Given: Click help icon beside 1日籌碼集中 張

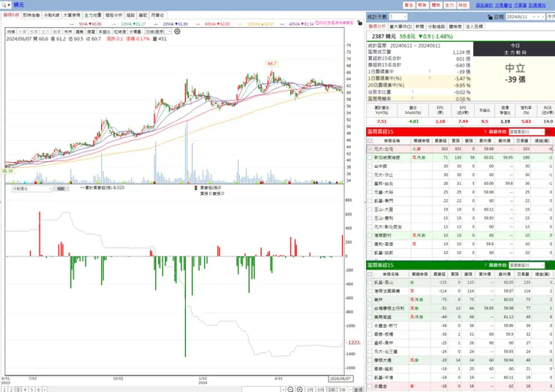Looking at the screenshot, I should point(430,72).
